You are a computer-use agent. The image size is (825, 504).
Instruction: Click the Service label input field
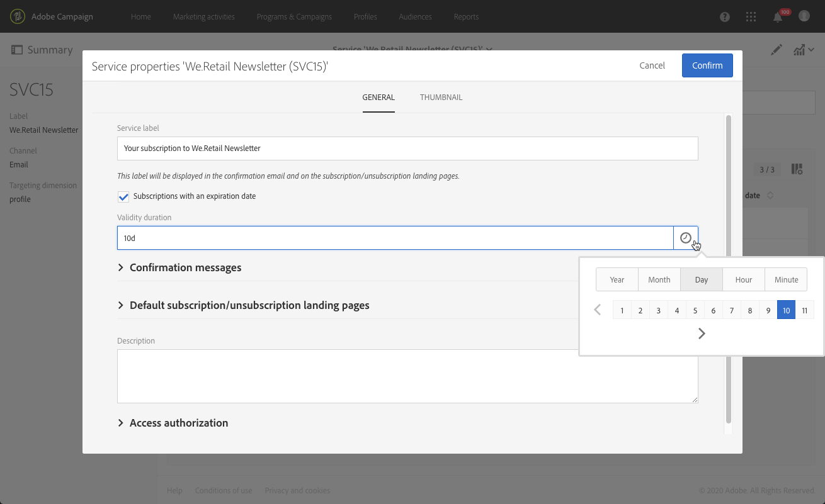[407, 148]
